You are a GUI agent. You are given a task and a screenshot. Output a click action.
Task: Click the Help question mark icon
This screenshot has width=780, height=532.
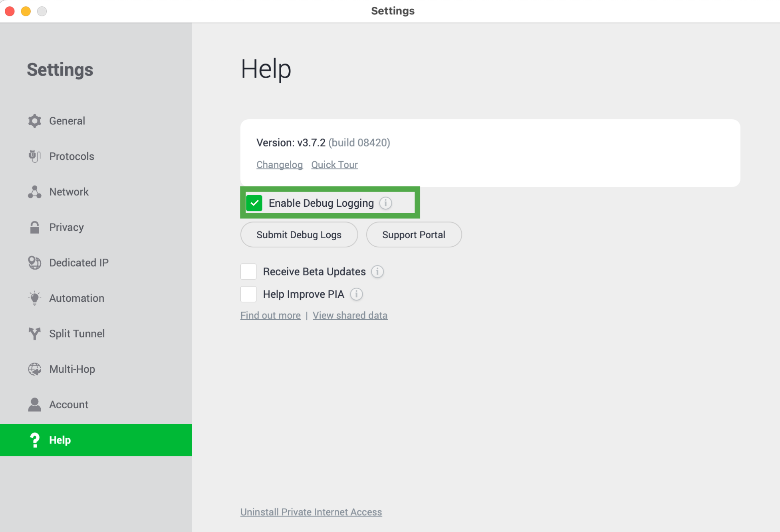point(35,440)
